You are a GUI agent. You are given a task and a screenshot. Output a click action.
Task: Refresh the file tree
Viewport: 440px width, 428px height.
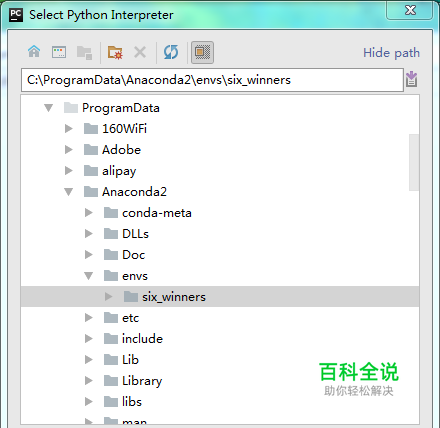coord(171,52)
